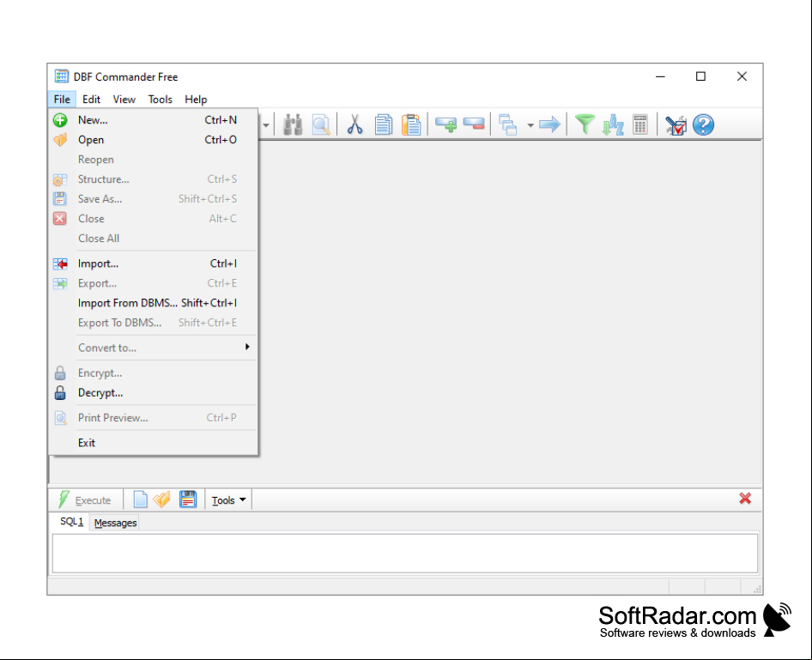Viewport: 812px width, 660px height.
Task: Click the Save As... menu entry
Action: tap(153, 199)
